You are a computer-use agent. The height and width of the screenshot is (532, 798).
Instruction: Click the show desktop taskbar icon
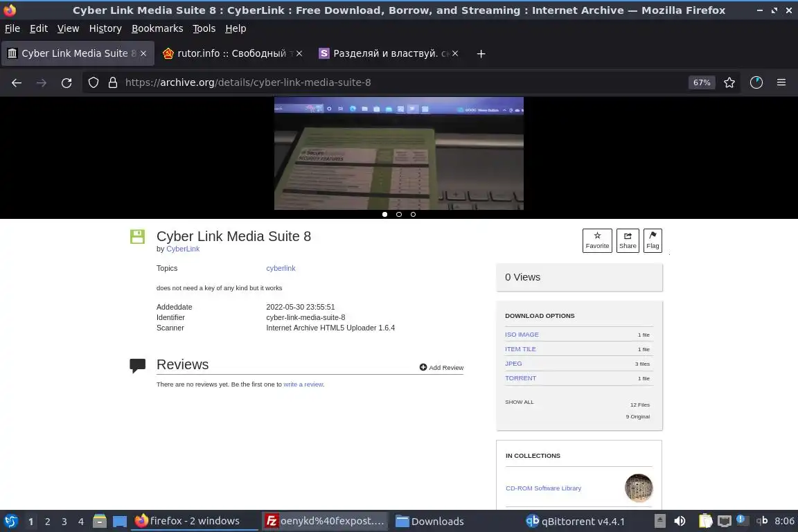pyautogui.click(x=120, y=522)
